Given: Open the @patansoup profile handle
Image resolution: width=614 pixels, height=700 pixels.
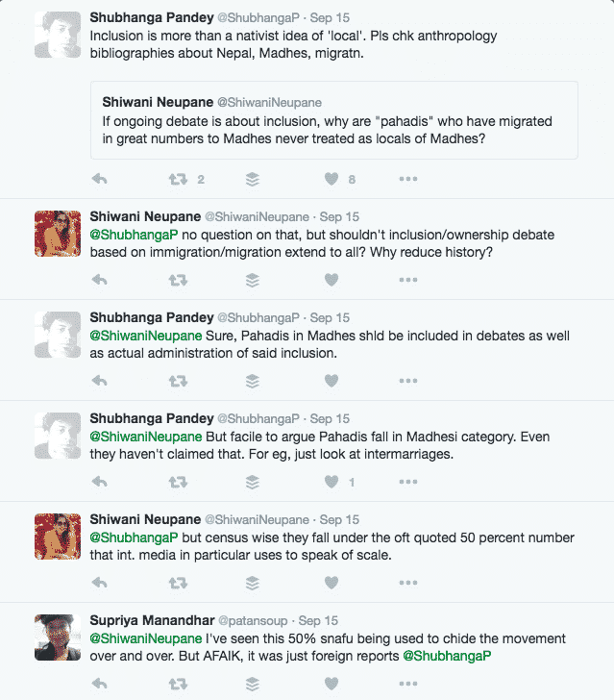Looking at the screenshot, I should pos(253,621).
